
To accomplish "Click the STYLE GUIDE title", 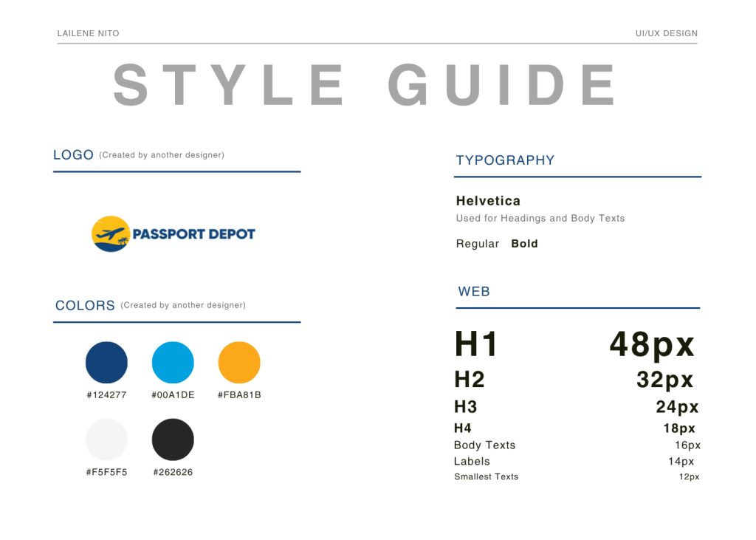I will 365,85.
